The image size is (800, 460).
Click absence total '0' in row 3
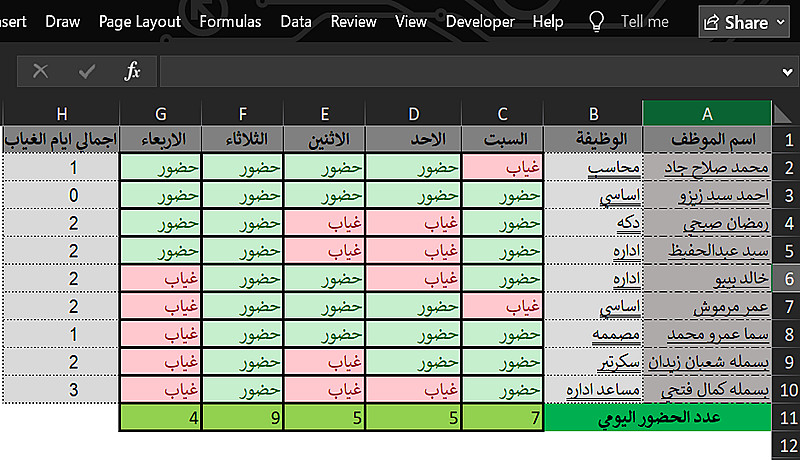pyautogui.click(x=61, y=195)
